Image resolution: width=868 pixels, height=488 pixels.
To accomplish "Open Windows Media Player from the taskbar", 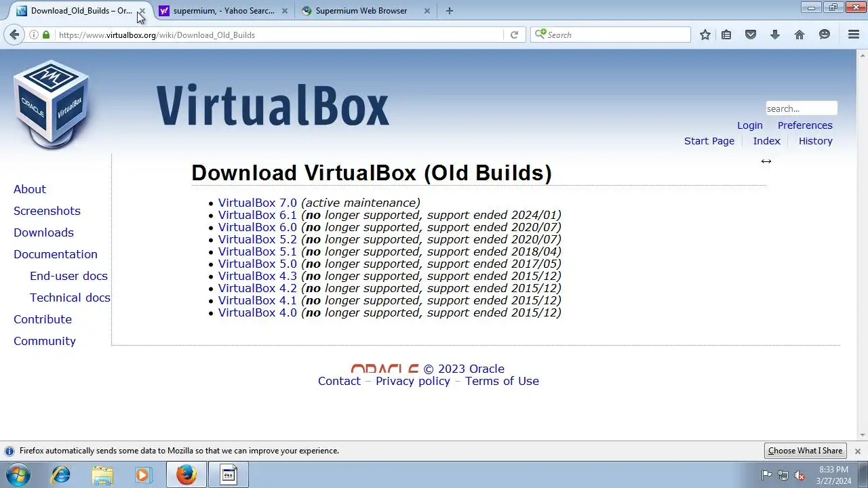I will coord(143,474).
